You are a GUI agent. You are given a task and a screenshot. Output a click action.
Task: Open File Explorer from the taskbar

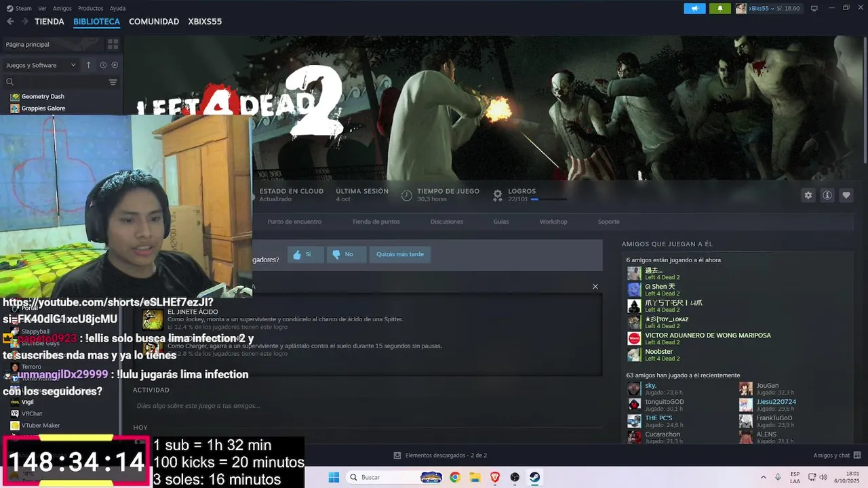click(x=475, y=477)
